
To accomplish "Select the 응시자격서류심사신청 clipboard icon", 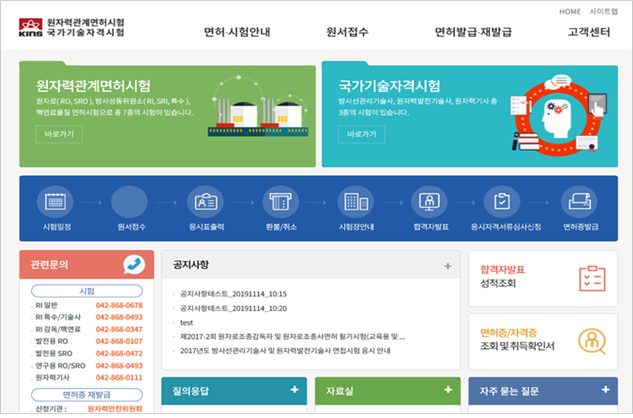I will [502, 201].
